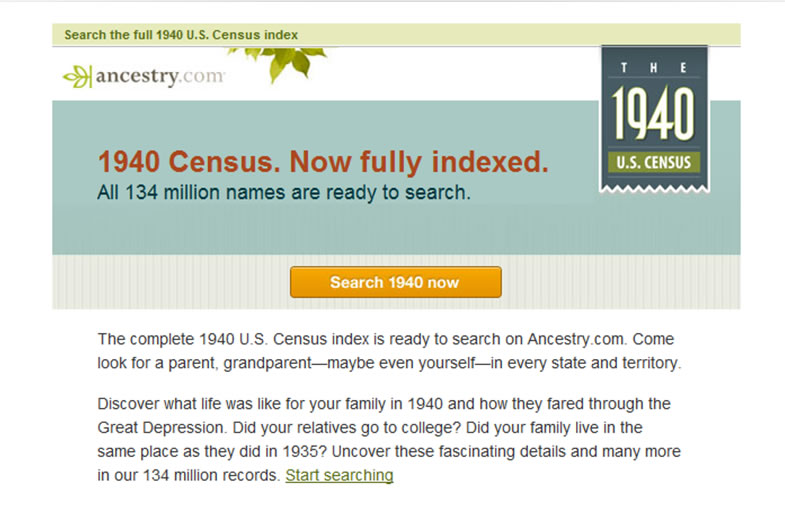Screen dimensions: 785x520
Task: Click the striped strip left of the Search button
Action: coord(170,282)
